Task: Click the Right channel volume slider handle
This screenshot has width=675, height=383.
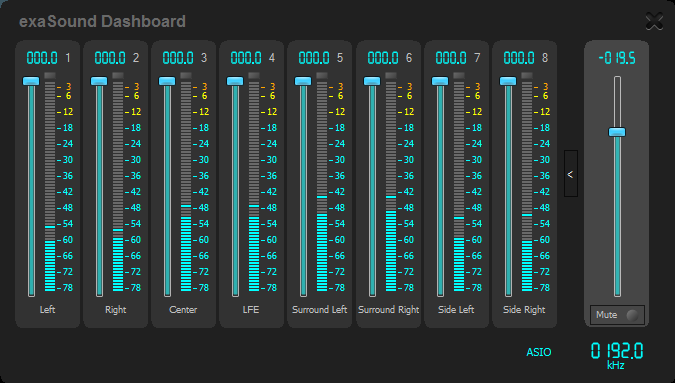Action: click(99, 81)
